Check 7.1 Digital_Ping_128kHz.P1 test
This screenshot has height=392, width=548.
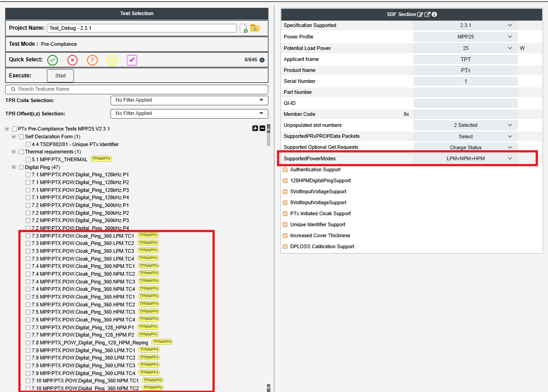[x=28, y=174]
